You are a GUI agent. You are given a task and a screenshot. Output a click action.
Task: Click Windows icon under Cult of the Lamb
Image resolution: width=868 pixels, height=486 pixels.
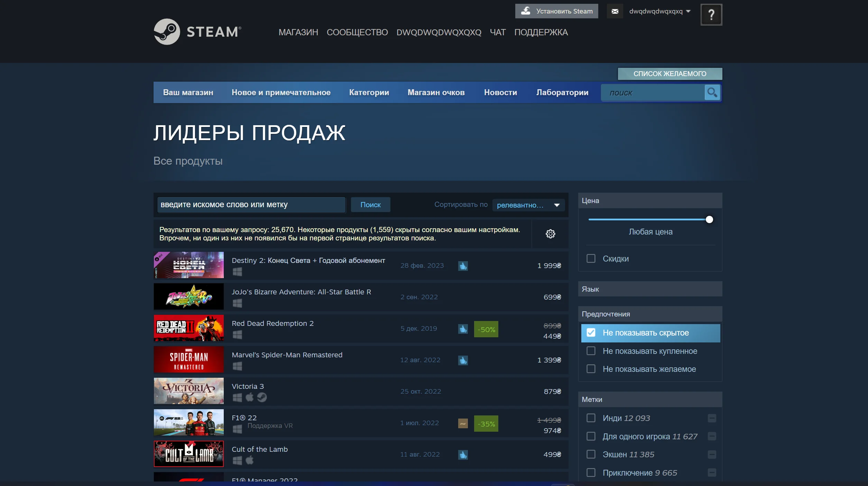click(x=237, y=461)
